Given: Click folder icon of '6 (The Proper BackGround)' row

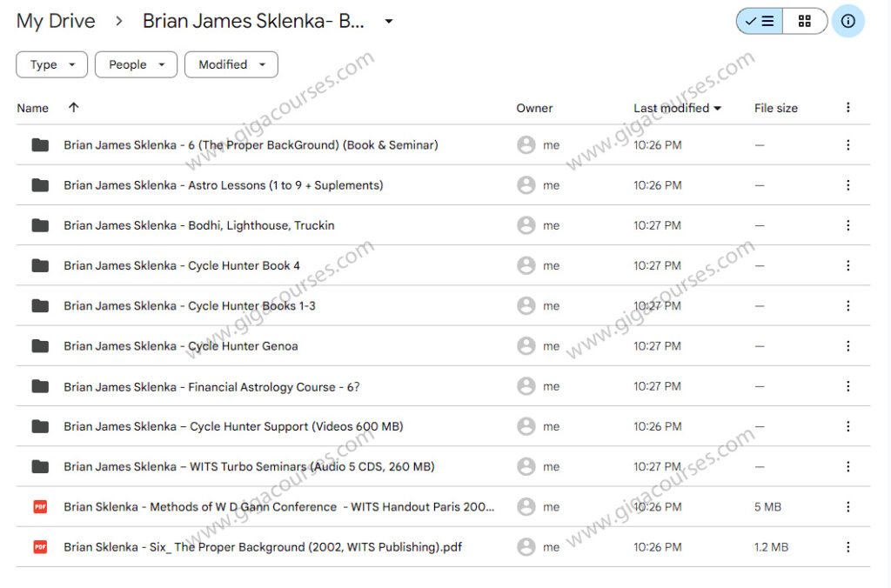Looking at the screenshot, I should click(40, 145).
